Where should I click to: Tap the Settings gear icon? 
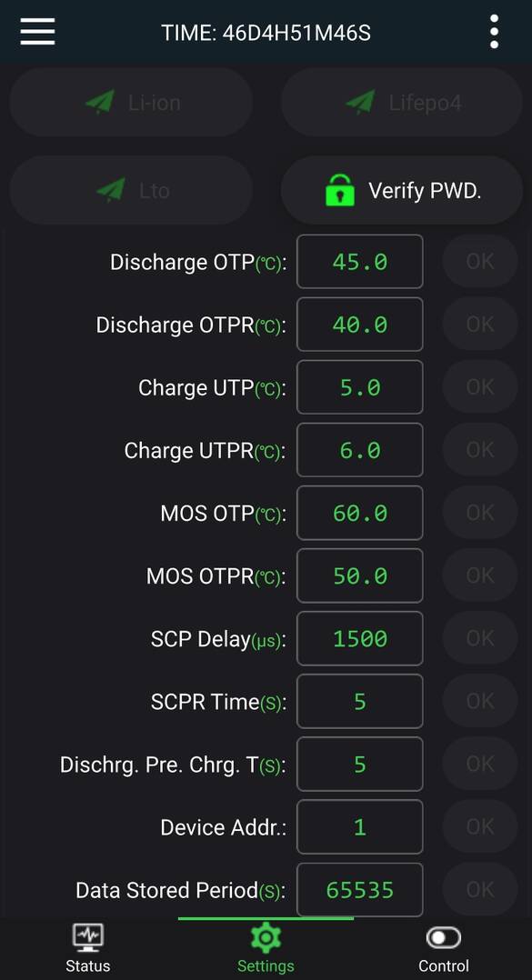tap(266, 937)
